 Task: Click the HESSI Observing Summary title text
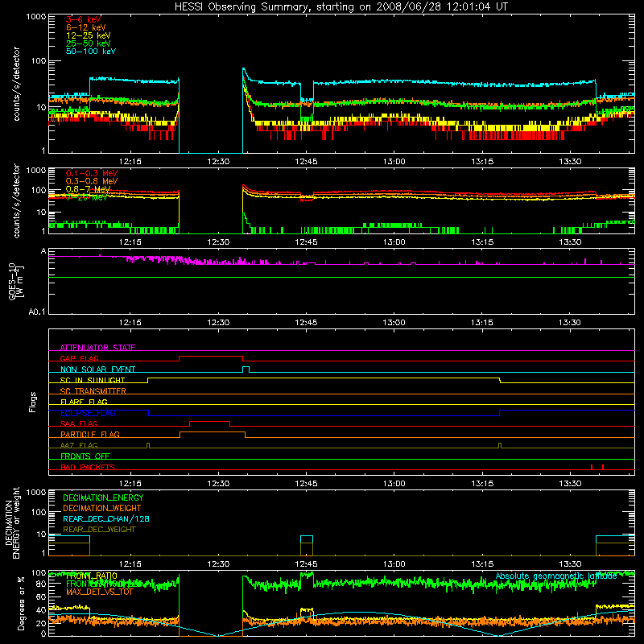341,7
